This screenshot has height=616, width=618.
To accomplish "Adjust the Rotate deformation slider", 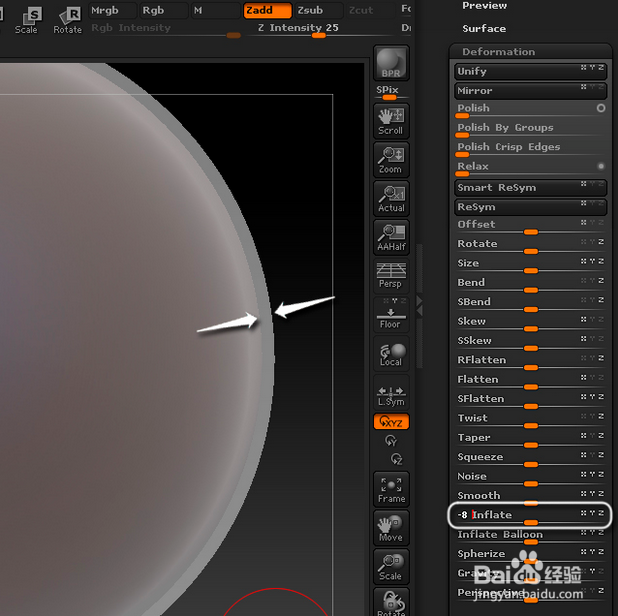I will click(x=531, y=246).
